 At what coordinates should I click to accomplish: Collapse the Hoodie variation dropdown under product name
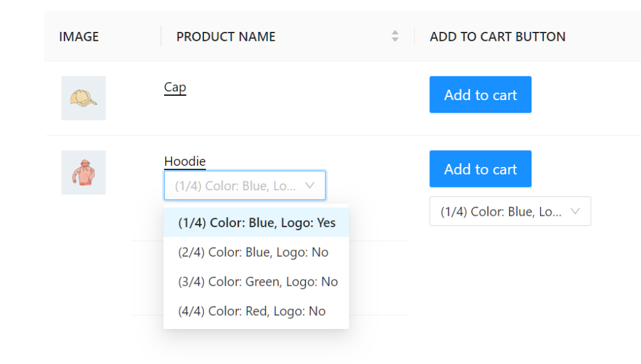[245, 186]
